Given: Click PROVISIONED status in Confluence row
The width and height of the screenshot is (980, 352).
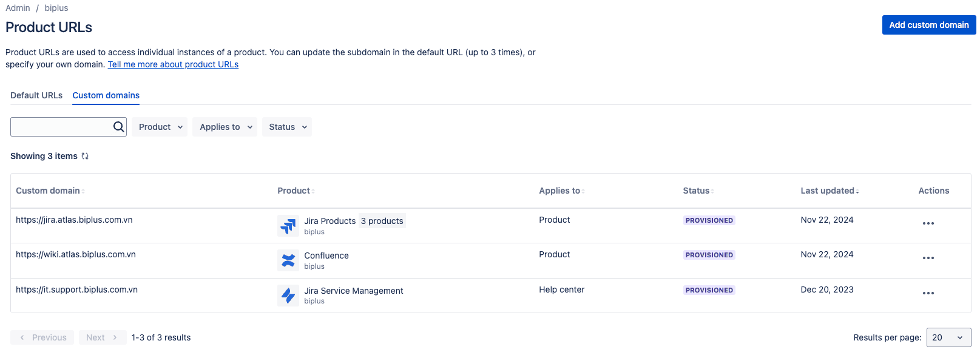Looking at the screenshot, I should coord(709,255).
